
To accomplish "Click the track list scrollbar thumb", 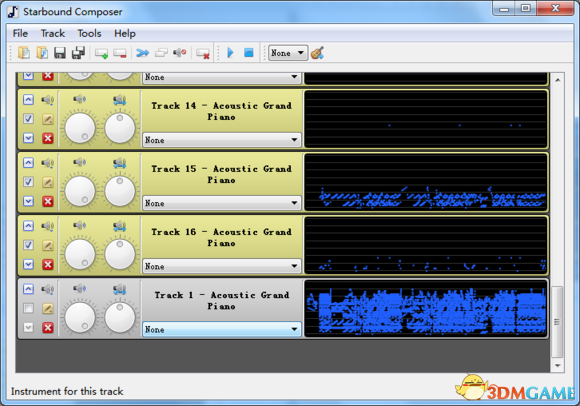I will point(557,322).
